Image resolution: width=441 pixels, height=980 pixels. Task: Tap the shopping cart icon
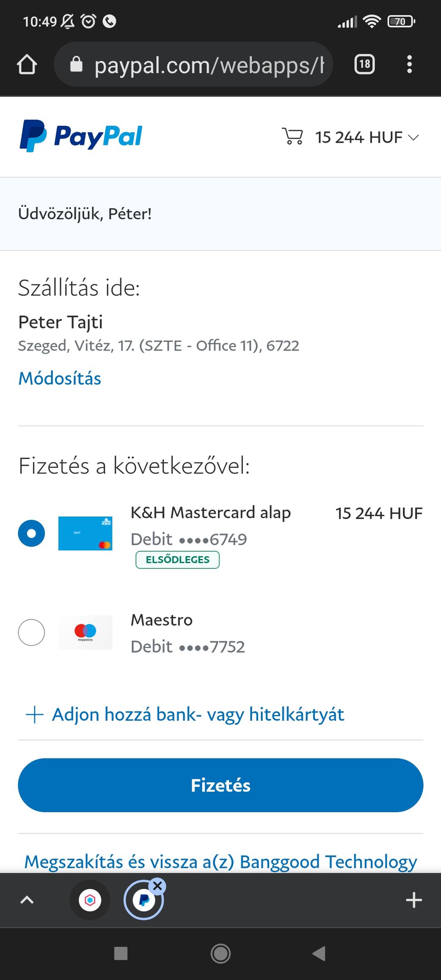tap(292, 137)
